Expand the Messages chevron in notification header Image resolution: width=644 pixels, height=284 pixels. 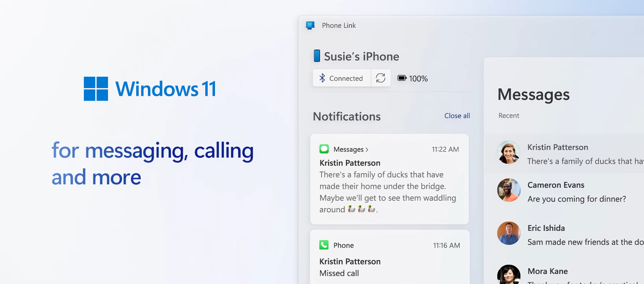[367, 150]
